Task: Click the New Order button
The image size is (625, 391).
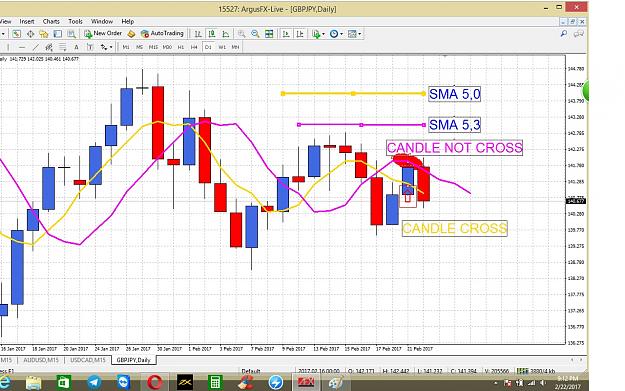Action: pos(103,34)
